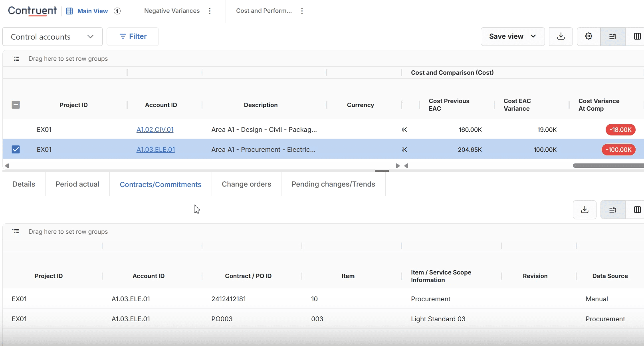The image size is (644, 346).
Task: Click the horizontal scrollbar thumb of upper grid
Action: coord(608,165)
